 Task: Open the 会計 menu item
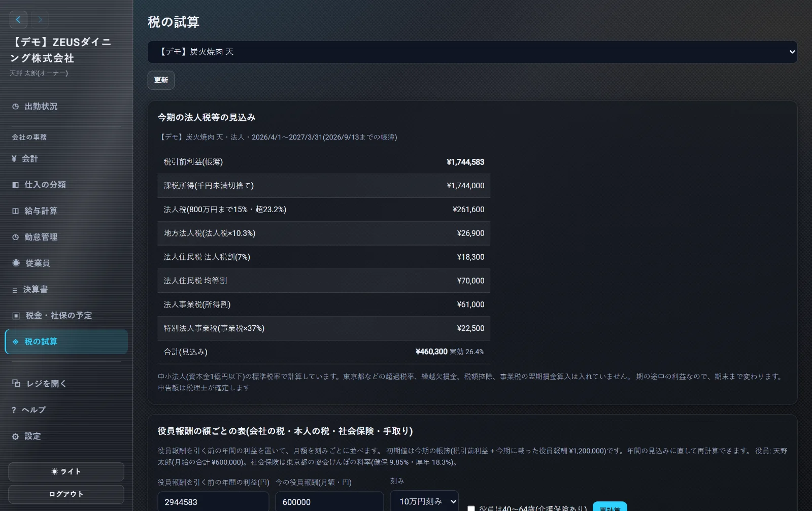coord(66,159)
